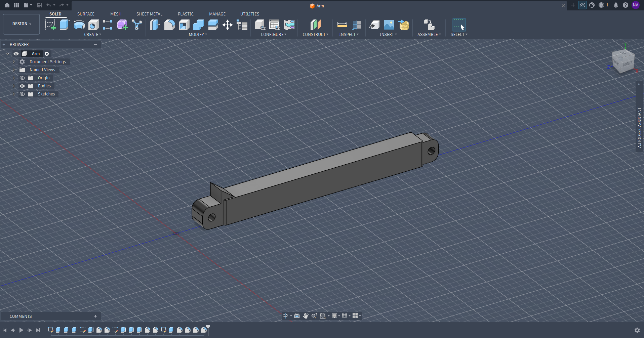The width and height of the screenshot is (644, 338).
Task: Select the Move/Copy tool
Action: [228, 25]
